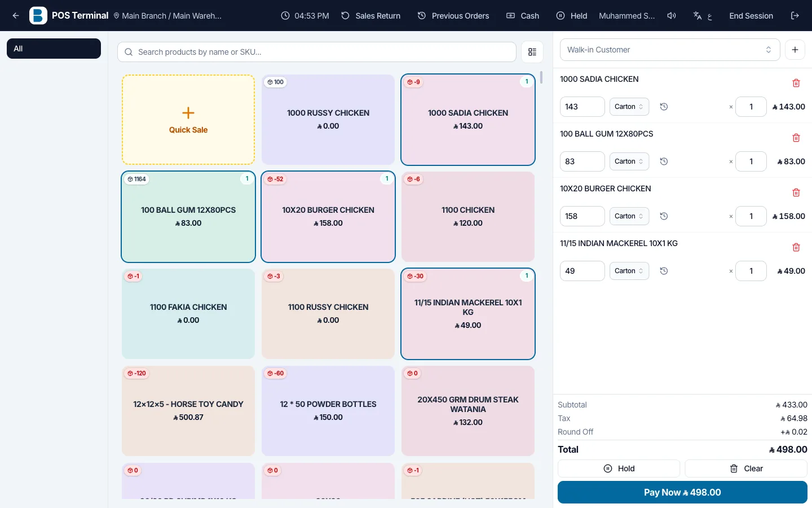The width and height of the screenshot is (812, 508).
Task: Select the All category tab
Action: coord(54,49)
